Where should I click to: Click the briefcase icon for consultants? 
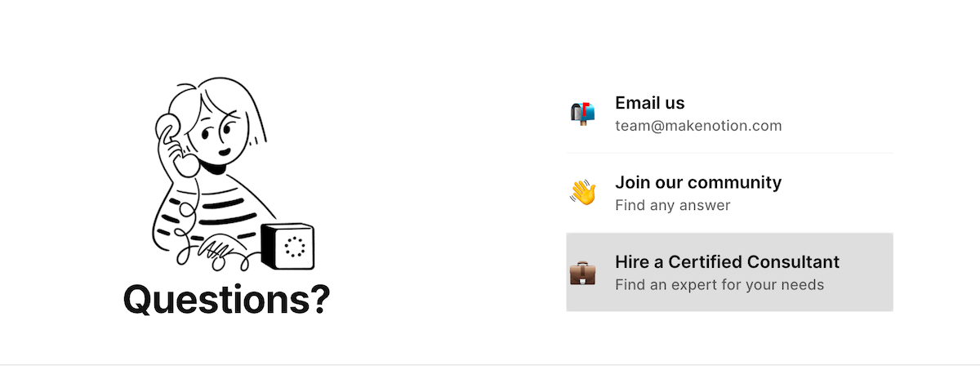pos(582,272)
